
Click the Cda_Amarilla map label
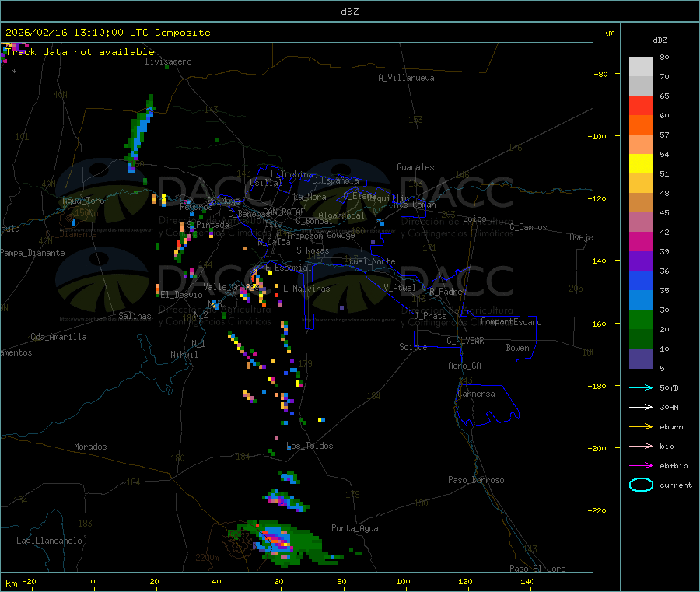(58, 337)
